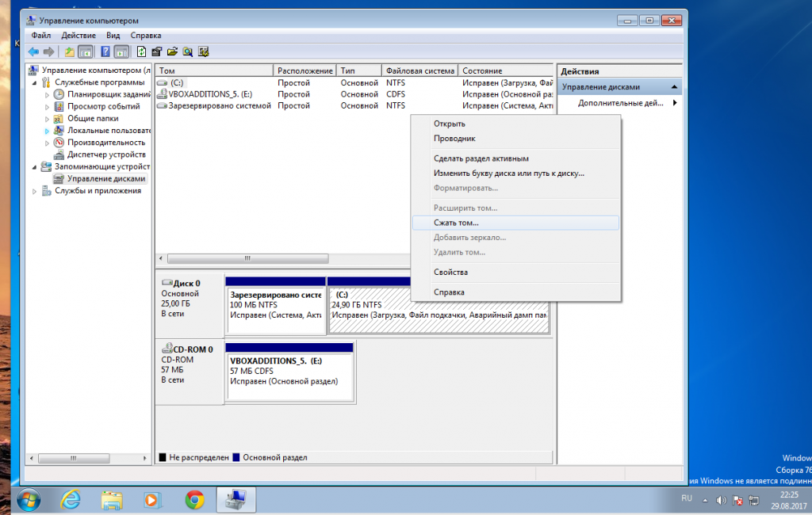
Task: Click the volume speaker icon in tray
Action: click(721, 500)
